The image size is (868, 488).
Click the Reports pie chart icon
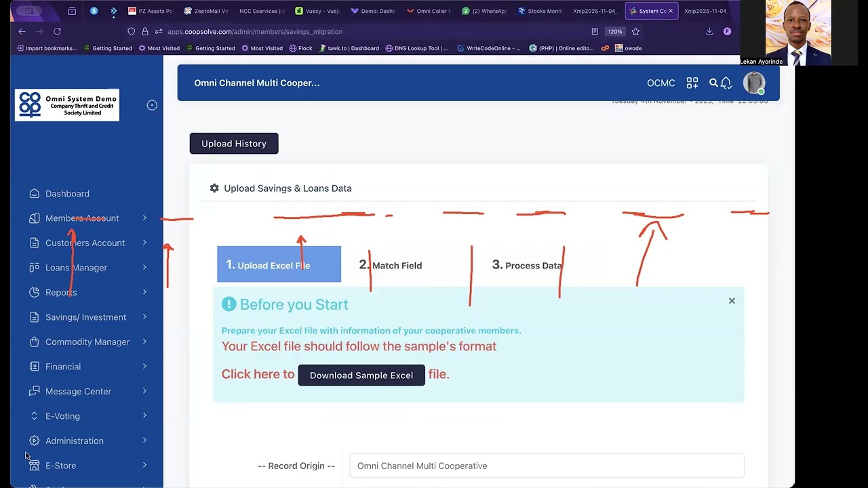(x=34, y=292)
